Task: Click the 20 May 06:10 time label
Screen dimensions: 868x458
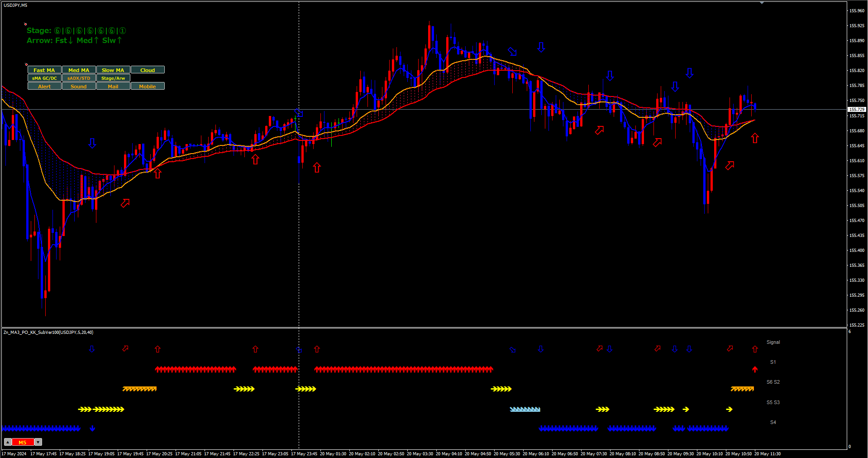Action: 536,453
